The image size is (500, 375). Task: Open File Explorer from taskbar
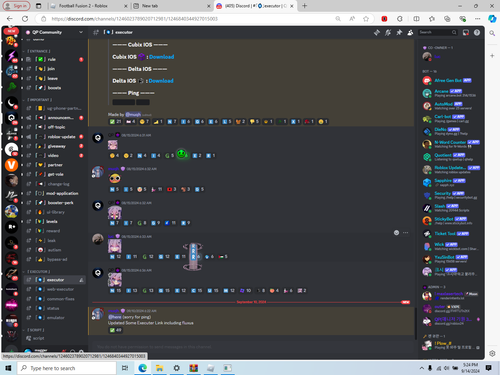(159, 368)
